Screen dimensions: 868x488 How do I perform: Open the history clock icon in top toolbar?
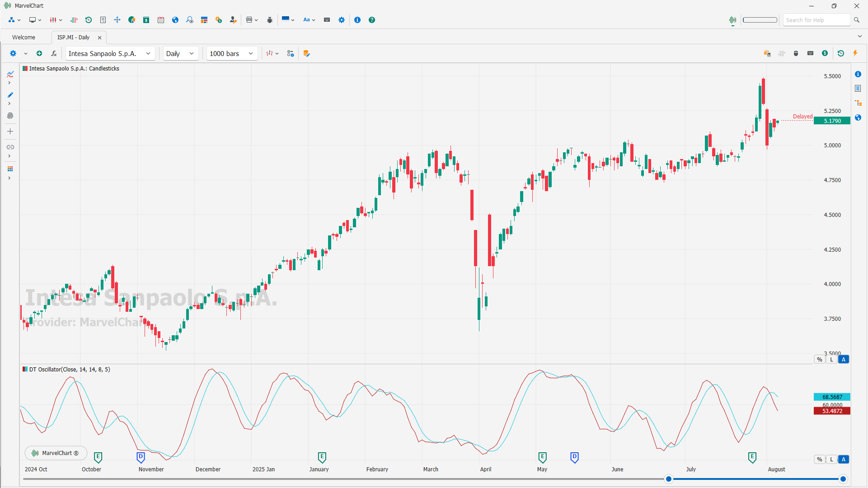(x=89, y=20)
